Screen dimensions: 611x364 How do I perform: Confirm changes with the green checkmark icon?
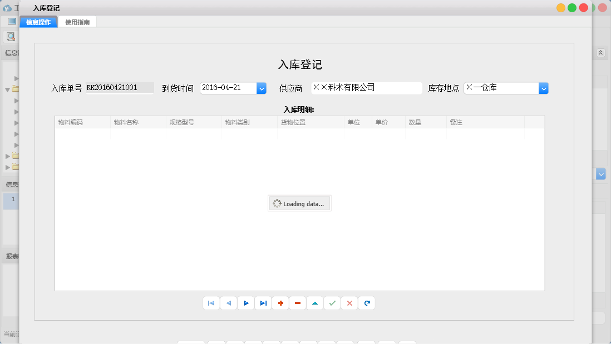pos(332,303)
